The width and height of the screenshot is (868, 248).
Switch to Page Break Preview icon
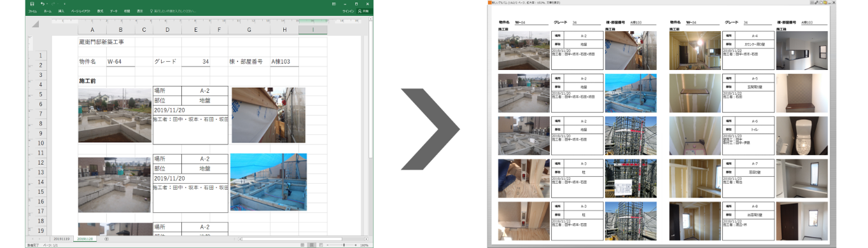point(321,245)
